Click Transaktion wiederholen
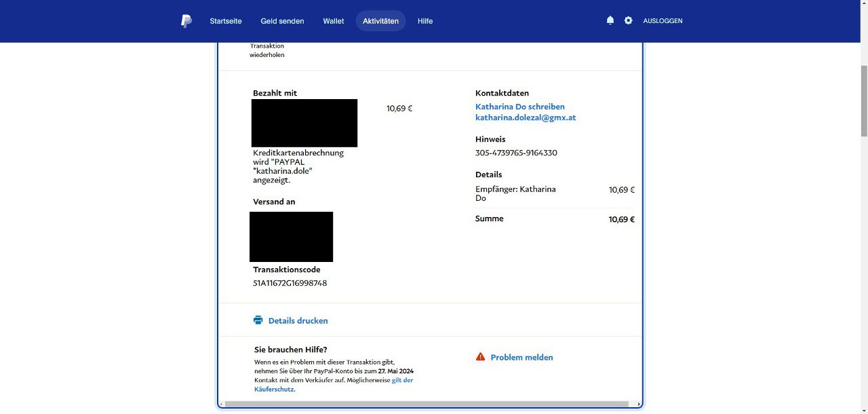The height and width of the screenshot is (414, 868). 267,50
